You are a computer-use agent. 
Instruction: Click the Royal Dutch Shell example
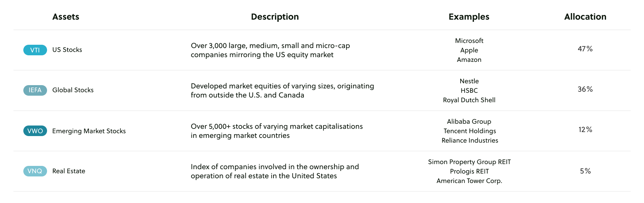[469, 100]
